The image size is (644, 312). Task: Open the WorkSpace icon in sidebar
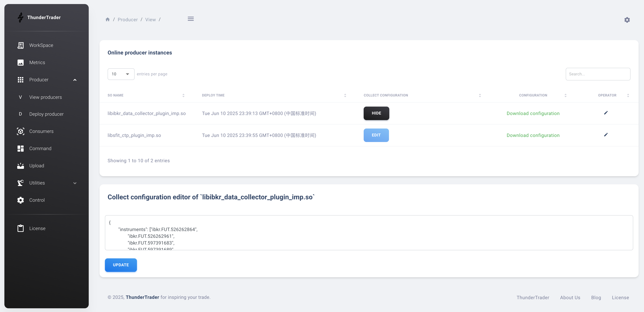tap(21, 45)
